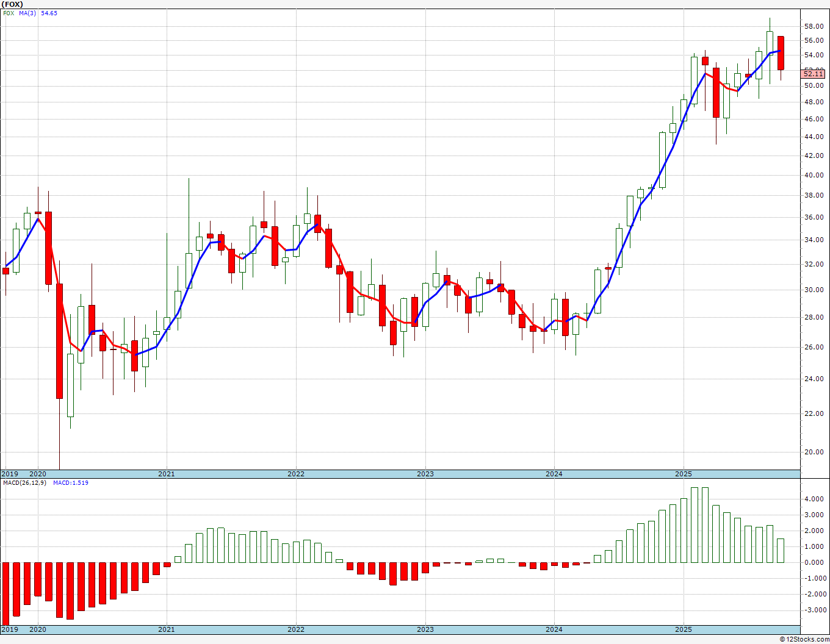
Task: Click the 58.00 price axis label
Action: click(x=814, y=27)
